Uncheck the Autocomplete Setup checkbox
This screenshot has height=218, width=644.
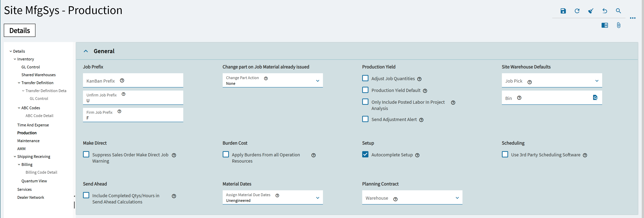[365, 154]
